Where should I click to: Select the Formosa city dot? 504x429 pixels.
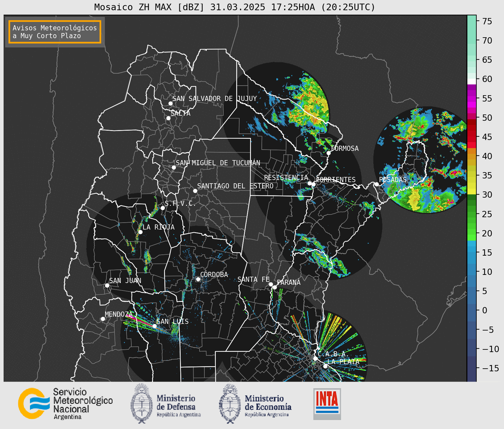pos(329,153)
